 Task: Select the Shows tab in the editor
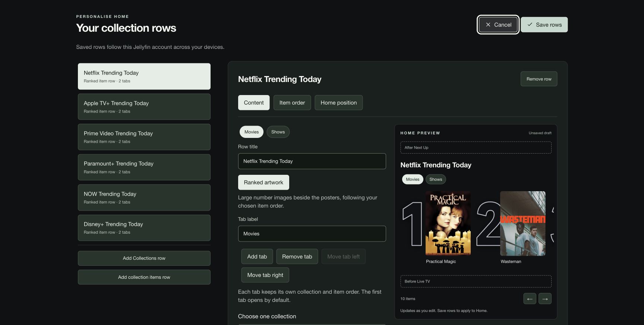pos(278,132)
